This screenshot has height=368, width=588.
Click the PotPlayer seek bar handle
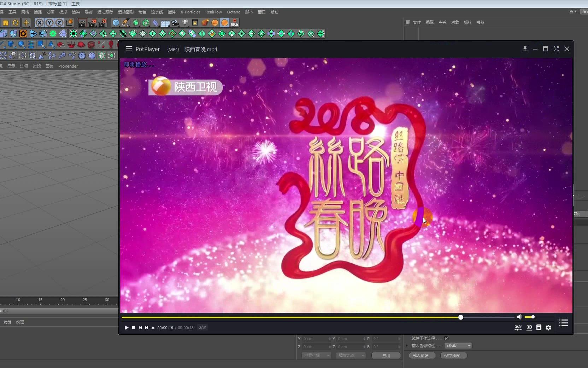[461, 317]
